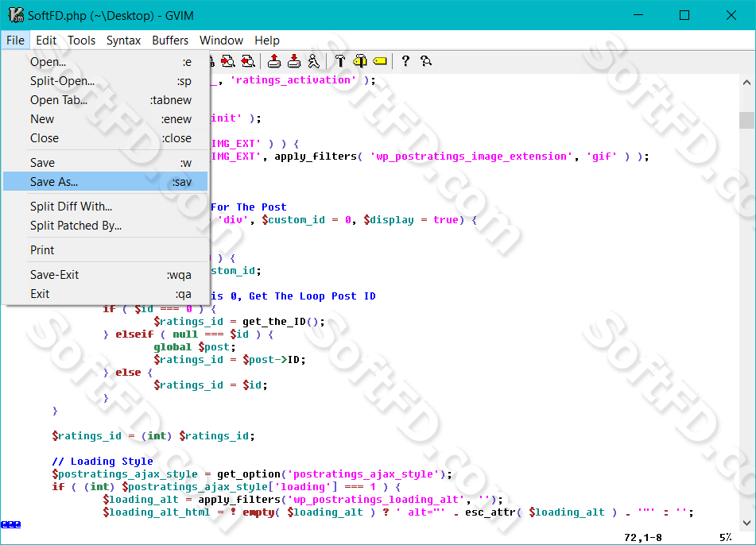The image size is (756, 545).
Task: Open the Help menu in menu bar
Action: (267, 41)
